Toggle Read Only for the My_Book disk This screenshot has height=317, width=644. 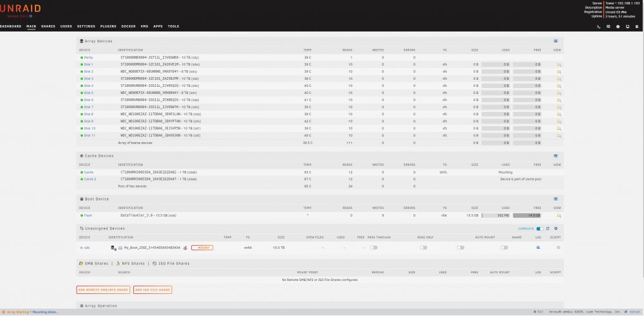pos(424,248)
